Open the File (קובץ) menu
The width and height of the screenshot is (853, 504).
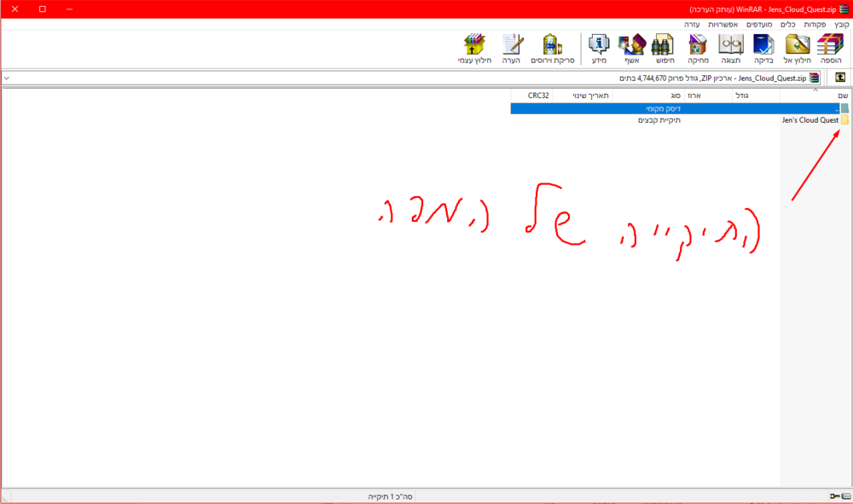point(841,25)
